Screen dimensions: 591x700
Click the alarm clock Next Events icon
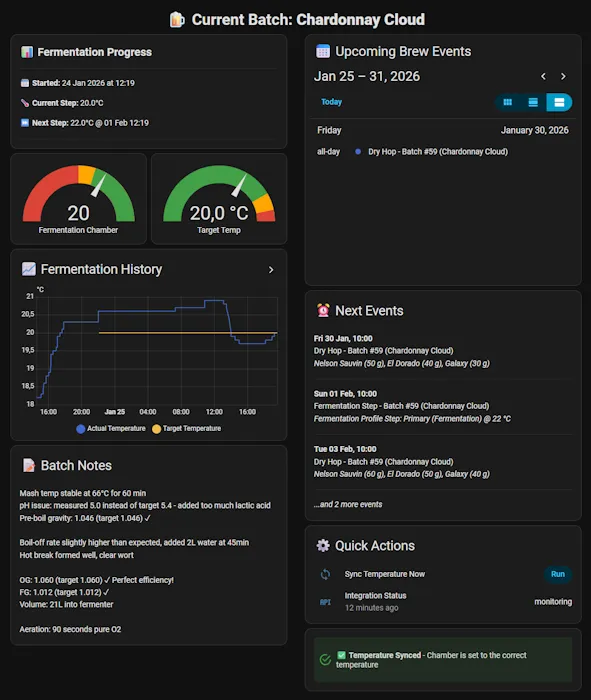[x=323, y=310]
